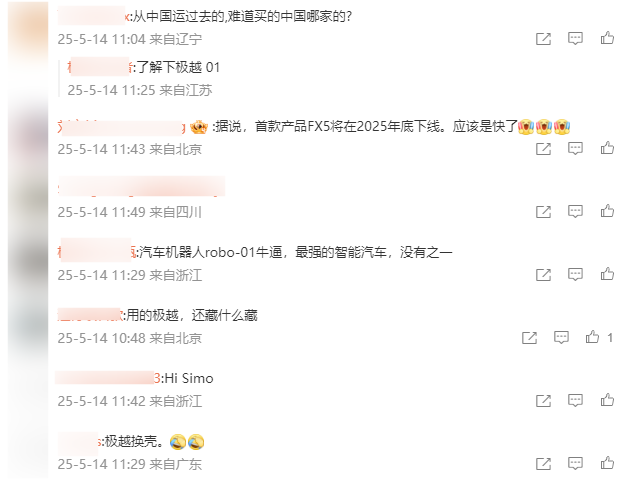Like the robo-01牛逼 comment
625x485 pixels.
pos(607,274)
